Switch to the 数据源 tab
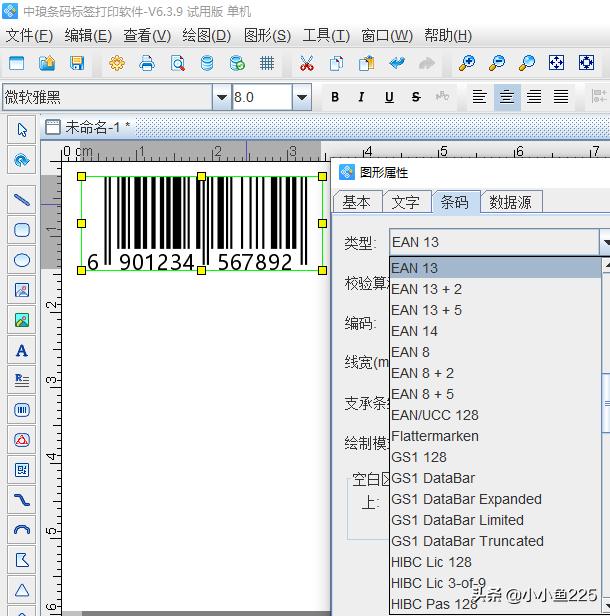 pyautogui.click(x=511, y=202)
